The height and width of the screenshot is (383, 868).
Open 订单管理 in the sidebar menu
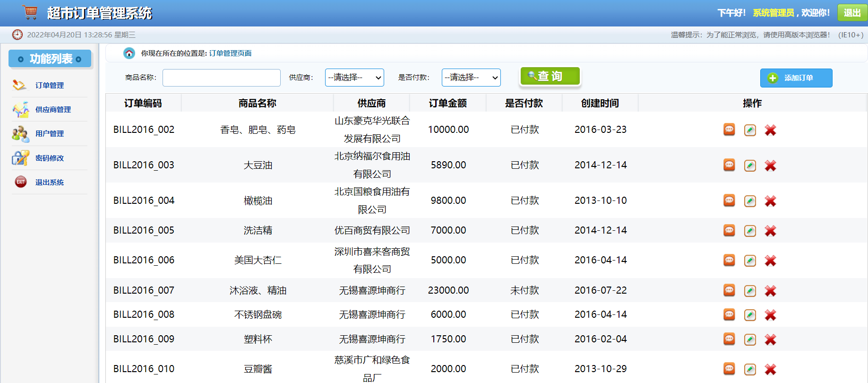(x=50, y=86)
